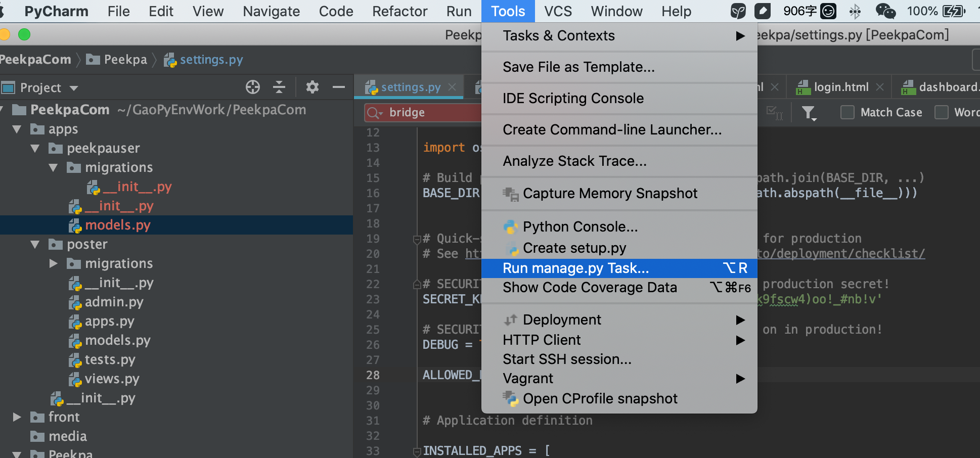Click the filter funnel icon in search bar
This screenshot has height=458, width=980.
tap(809, 113)
